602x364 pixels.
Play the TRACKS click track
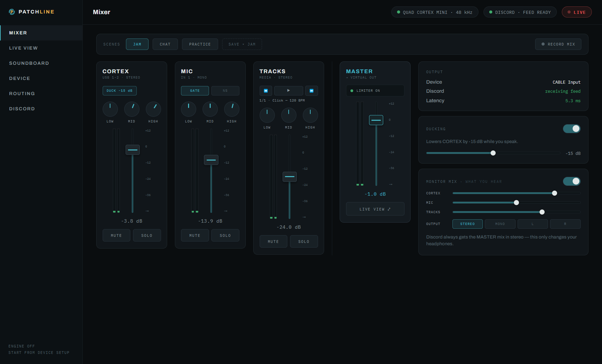pyautogui.click(x=288, y=91)
